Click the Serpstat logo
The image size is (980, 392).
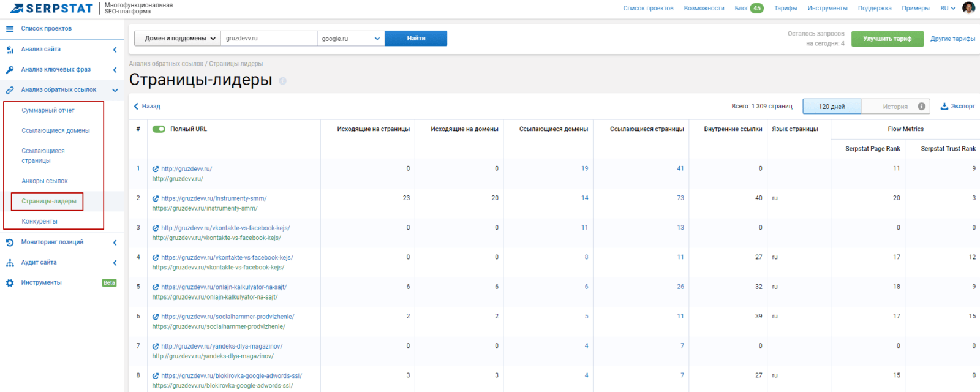point(51,9)
